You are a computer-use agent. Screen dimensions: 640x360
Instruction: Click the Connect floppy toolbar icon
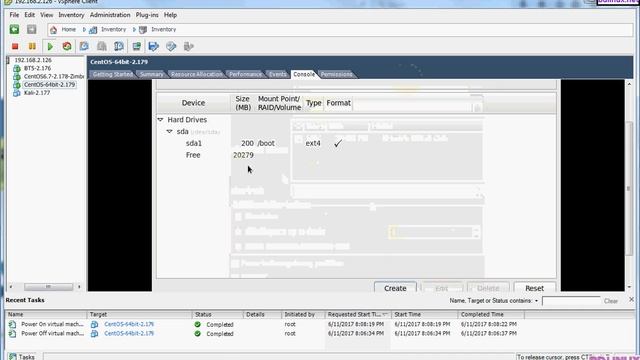pos(153,46)
